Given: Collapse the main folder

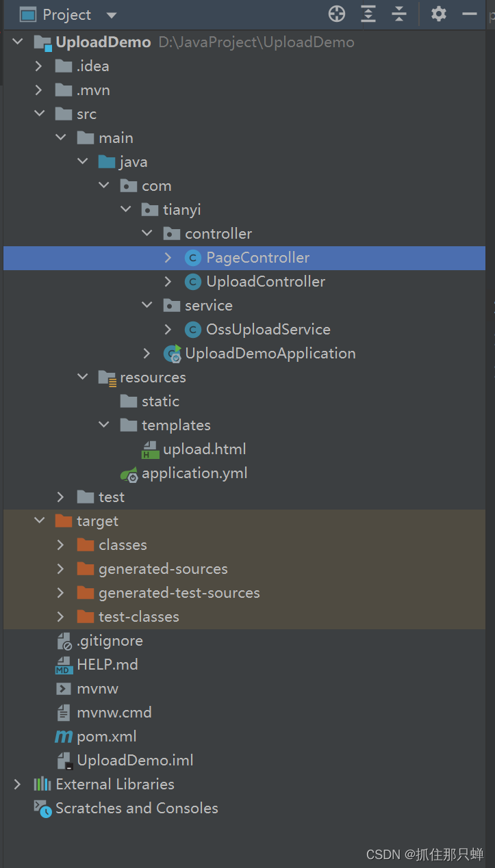Looking at the screenshot, I should [x=62, y=138].
